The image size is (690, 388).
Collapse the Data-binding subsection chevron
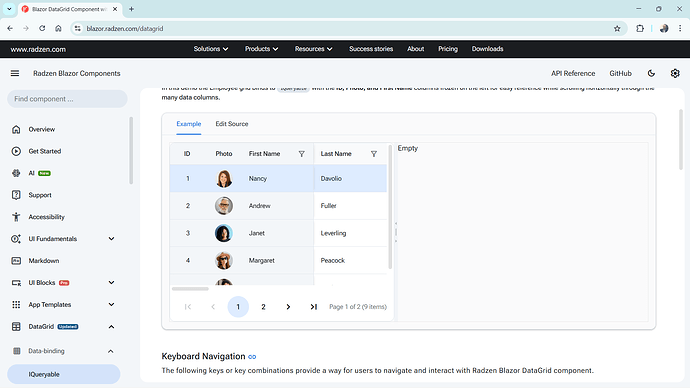click(110, 351)
